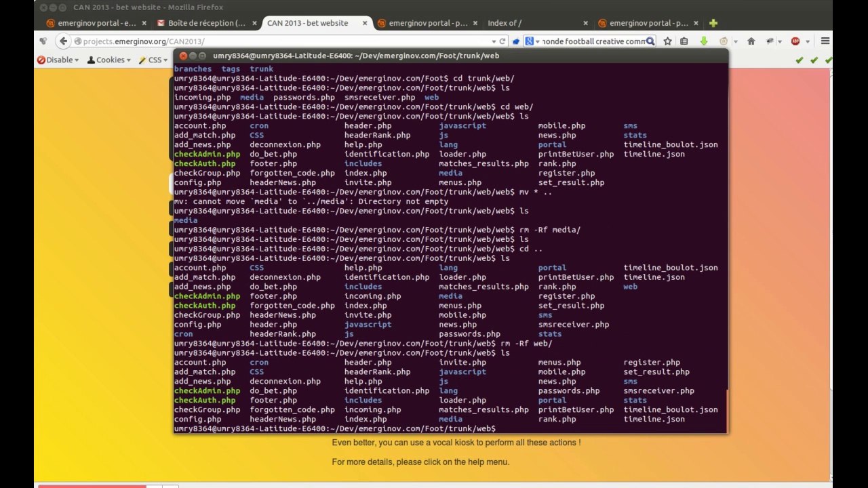The height and width of the screenshot is (488, 868).
Task: Click the blue icon beside the reload button
Action: coord(516,41)
